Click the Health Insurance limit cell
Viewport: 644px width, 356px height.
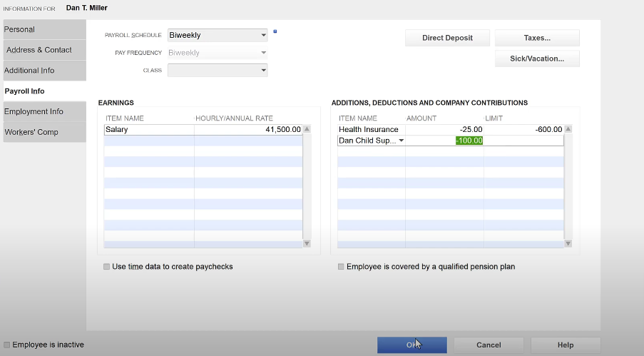click(523, 130)
